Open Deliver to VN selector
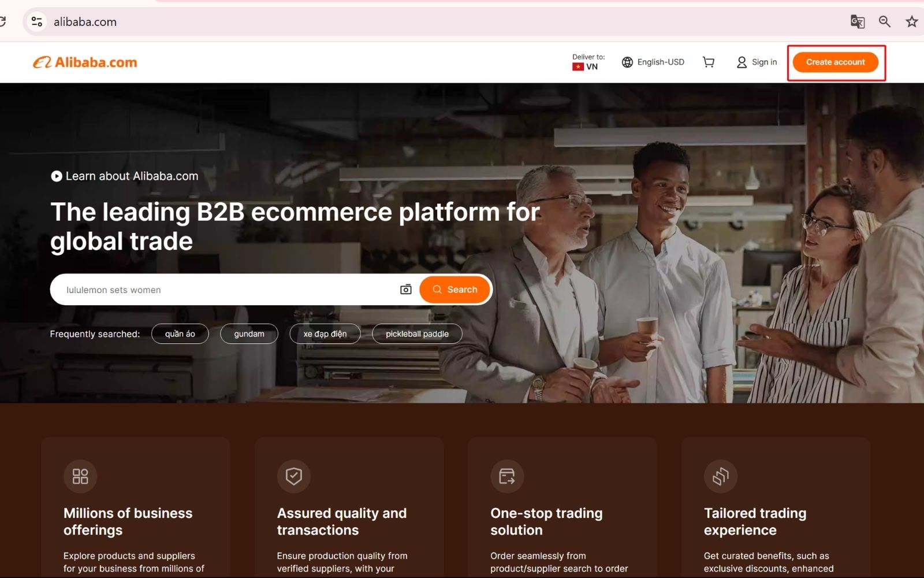 tap(588, 62)
